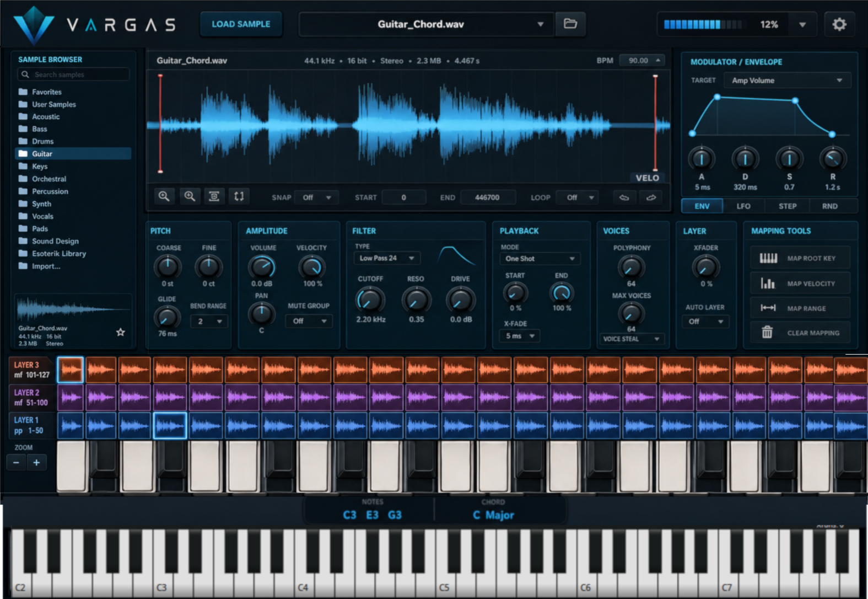This screenshot has width=868, height=599.
Task: Click the bracket selection-arrows icon under the waveform
Action: click(x=239, y=196)
